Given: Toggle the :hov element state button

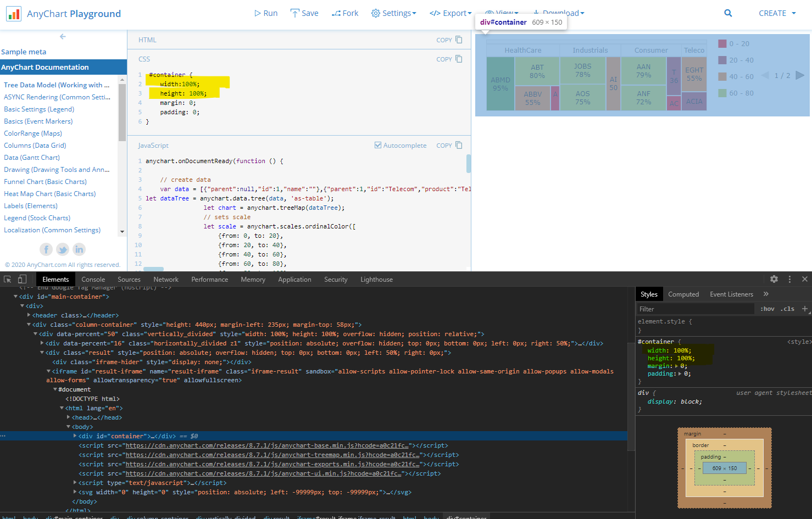Looking at the screenshot, I should tap(767, 309).
